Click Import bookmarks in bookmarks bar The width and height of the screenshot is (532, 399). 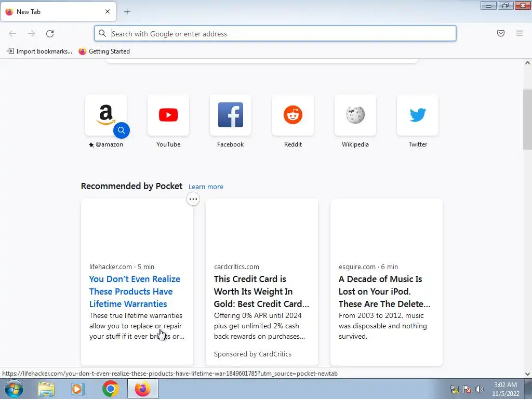(39, 51)
